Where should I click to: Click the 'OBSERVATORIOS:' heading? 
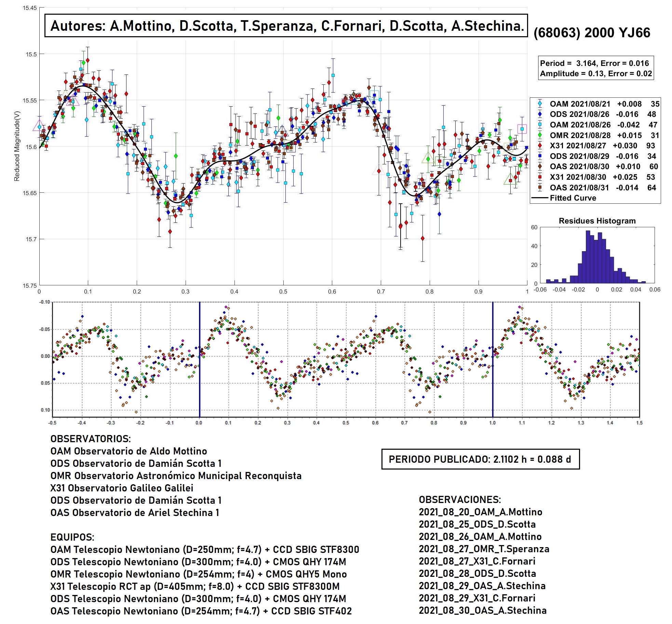click(x=91, y=439)
